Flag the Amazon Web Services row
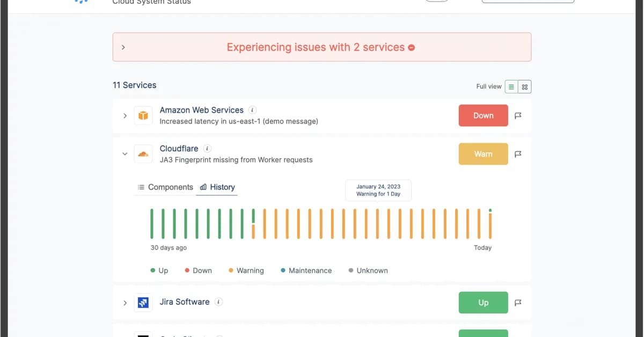Viewport: 644px width, 337px height. [x=518, y=115]
